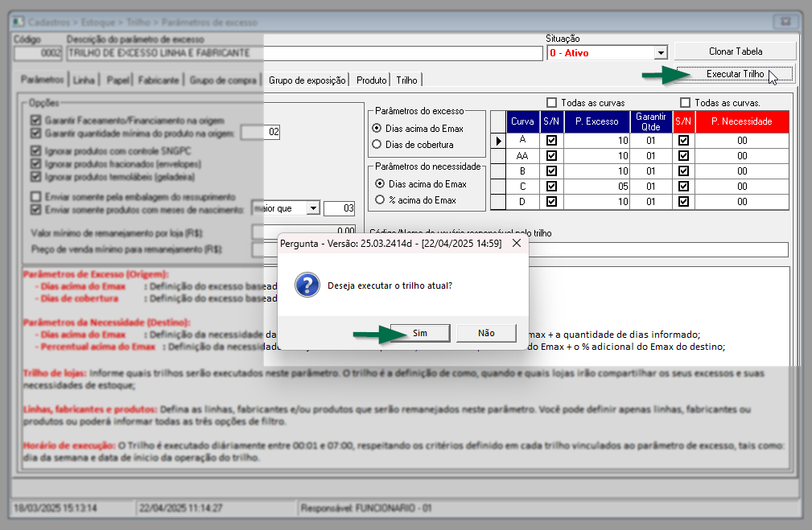812x530 pixels.
Task: Click the Garantir Qtde value 01 for curve B
Action: point(651,171)
